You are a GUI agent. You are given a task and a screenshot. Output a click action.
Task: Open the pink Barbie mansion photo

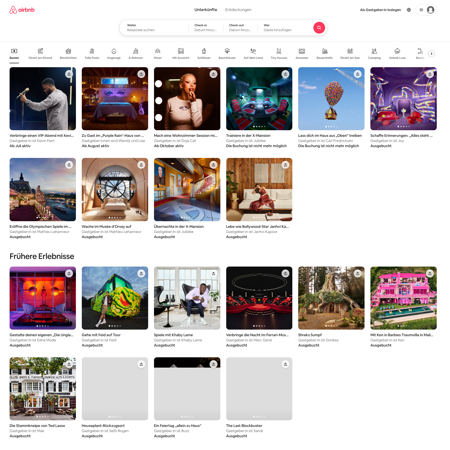pyautogui.click(x=403, y=298)
